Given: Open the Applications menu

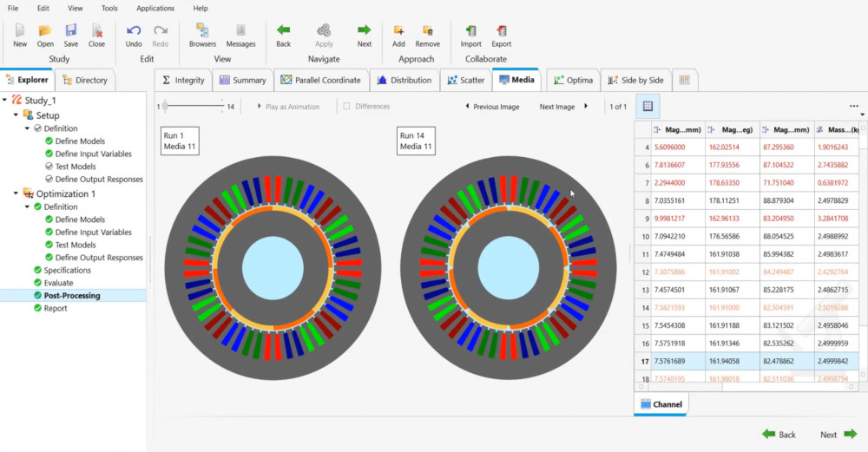Looking at the screenshot, I should coord(155,8).
